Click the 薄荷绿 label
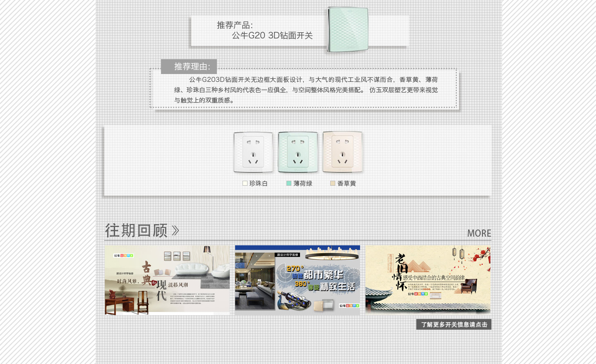 click(x=303, y=183)
